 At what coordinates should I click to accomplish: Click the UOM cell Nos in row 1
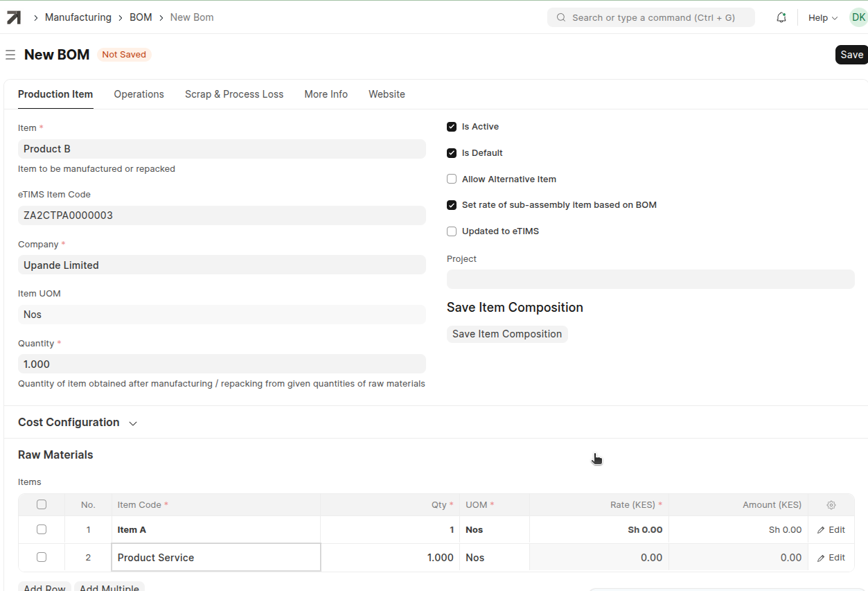click(495, 530)
